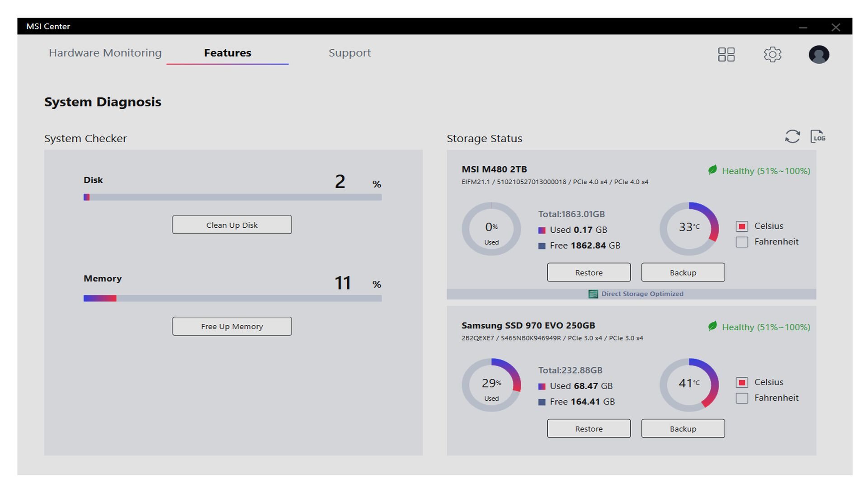Screen dimensions: 868x488
Task: Toggle Celsius for the Samsung SSD 970
Action: (742, 383)
